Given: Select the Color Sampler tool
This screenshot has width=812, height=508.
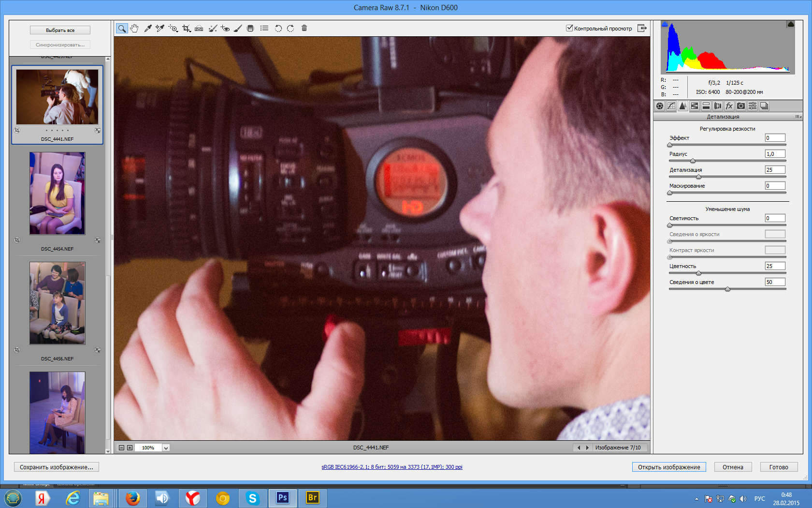Looking at the screenshot, I should pyautogui.click(x=160, y=28).
